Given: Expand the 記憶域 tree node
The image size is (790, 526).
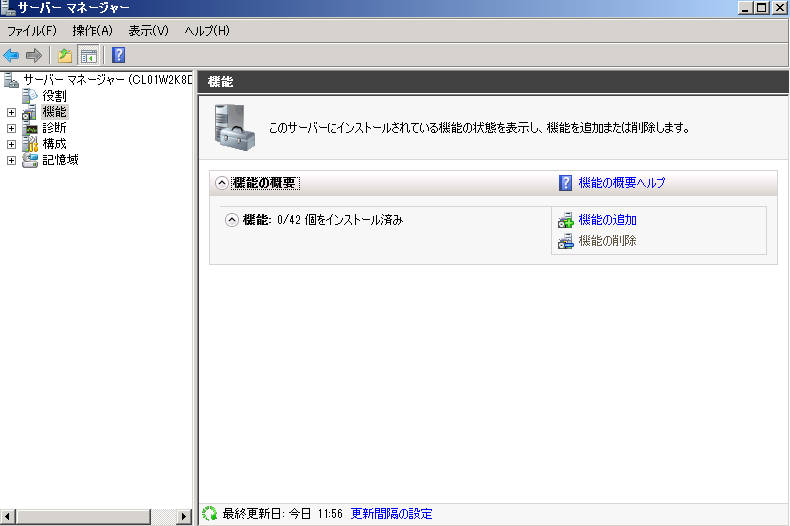Looking at the screenshot, I should pyautogui.click(x=11, y=161).
